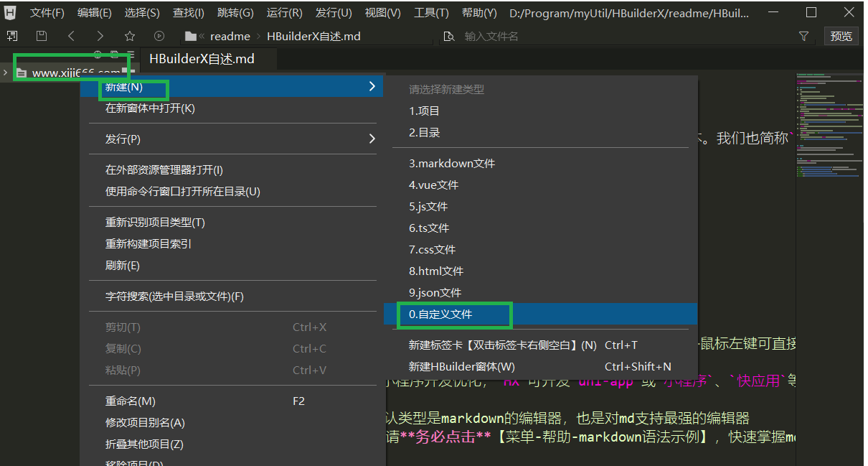Toggle the project sidebar panel icon
The width and height of the screenshot is (868, 466).
click(12, 36)
